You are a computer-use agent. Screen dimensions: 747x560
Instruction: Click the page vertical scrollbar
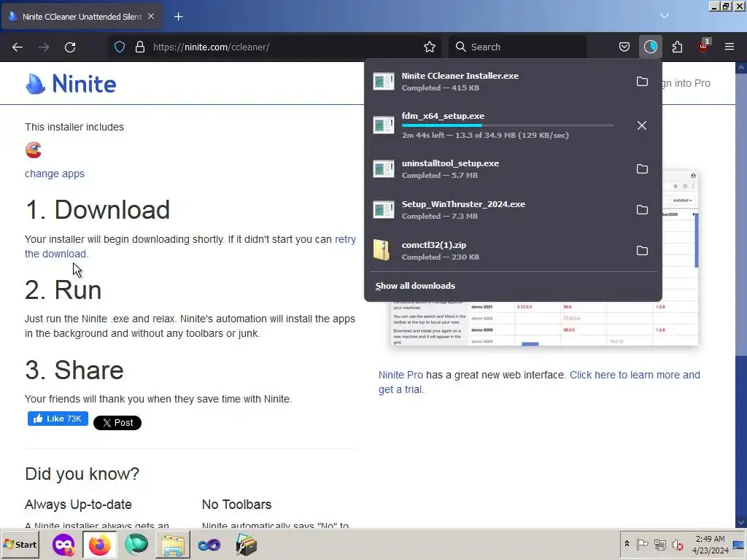[741, 214]
